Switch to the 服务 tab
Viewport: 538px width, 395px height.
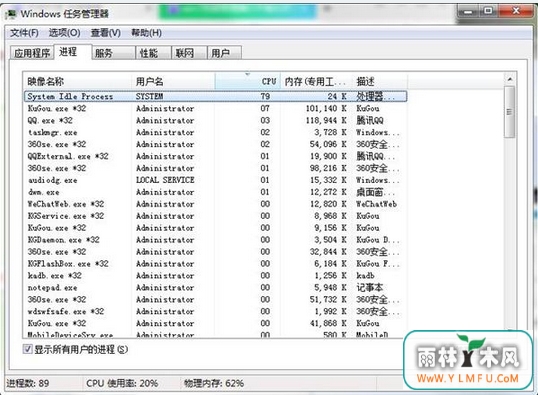tap(113, 53)
